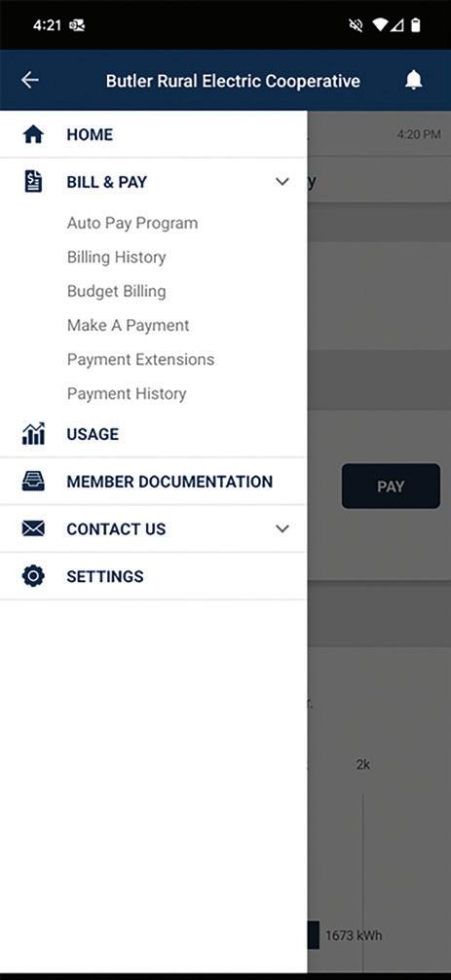Tap the dimmed PAY button
This screenshot has width=451, height=980.
tap(391, 487)
